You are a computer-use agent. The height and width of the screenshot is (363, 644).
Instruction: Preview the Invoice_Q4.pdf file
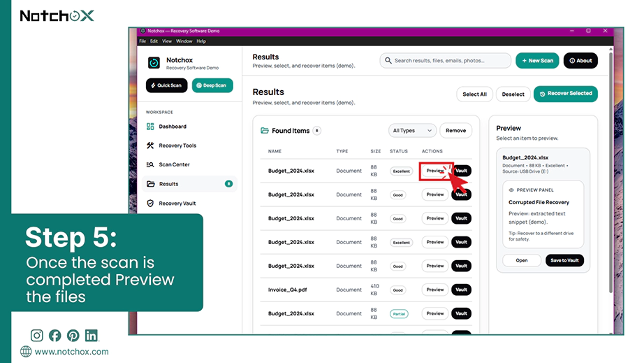tap(435, 290)
